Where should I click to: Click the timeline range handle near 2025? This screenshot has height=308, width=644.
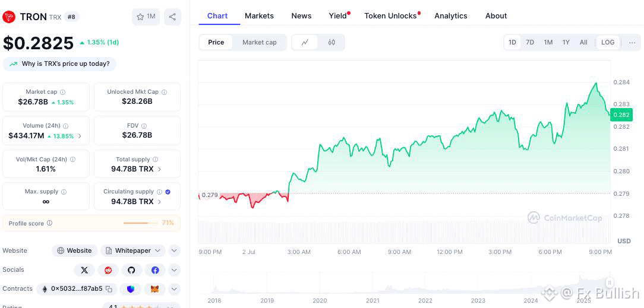click(x=610, y=282)
